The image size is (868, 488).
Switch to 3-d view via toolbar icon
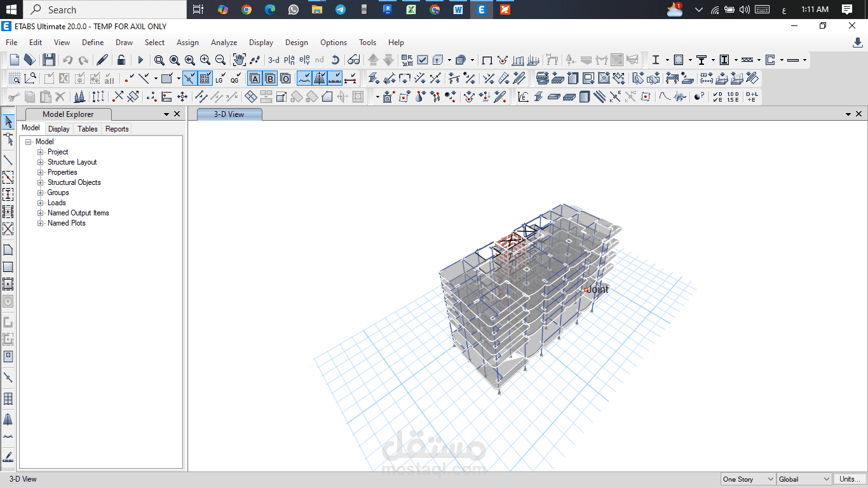(273, 60)
